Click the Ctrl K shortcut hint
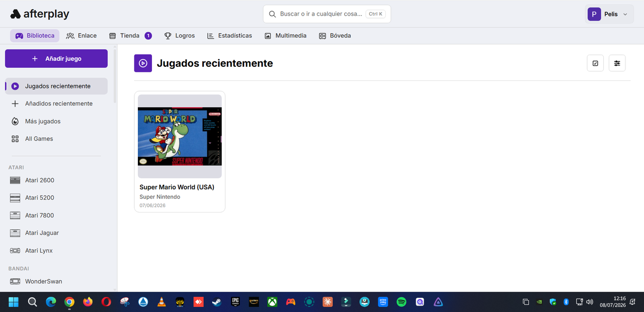This screenshot has width=644, height=312. (376, 14)
